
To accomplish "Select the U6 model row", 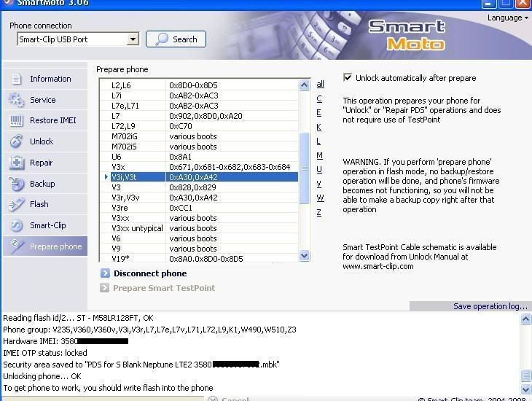I will pos(200,157).
